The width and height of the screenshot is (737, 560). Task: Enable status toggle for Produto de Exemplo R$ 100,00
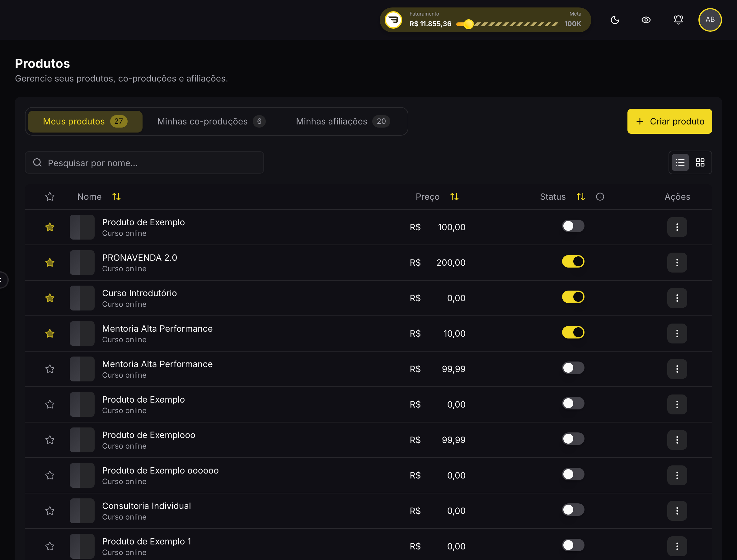(573, 226)
